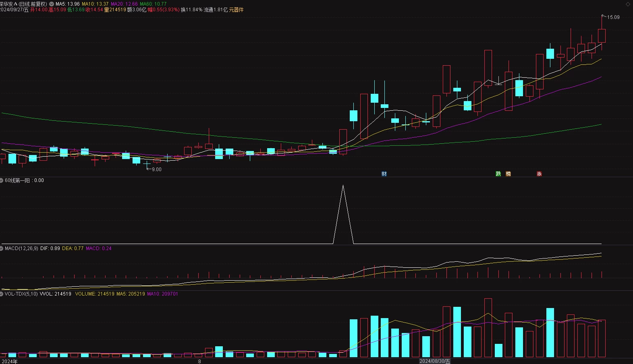Click the 15.09 high price annotation

613,17
